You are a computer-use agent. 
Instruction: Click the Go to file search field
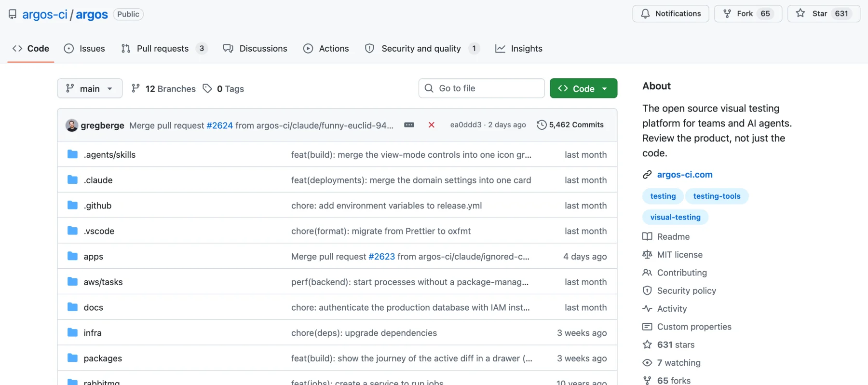tap(482, 88)
